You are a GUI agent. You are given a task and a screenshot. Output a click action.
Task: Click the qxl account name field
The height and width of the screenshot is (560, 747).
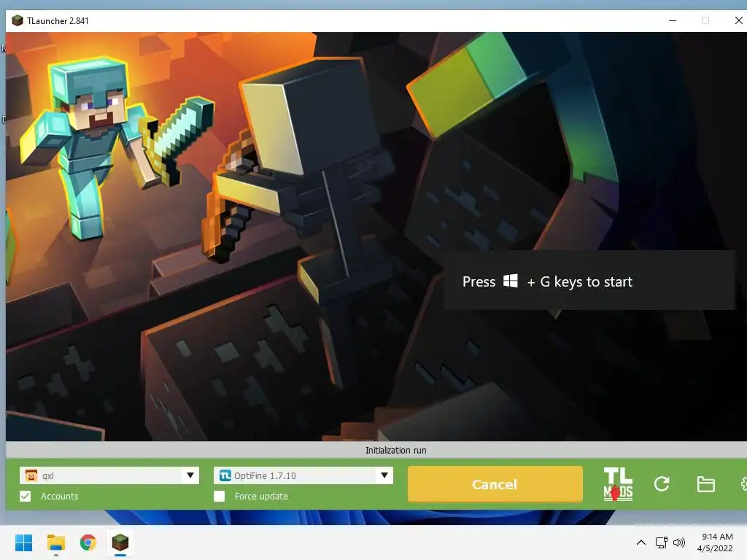109,475
